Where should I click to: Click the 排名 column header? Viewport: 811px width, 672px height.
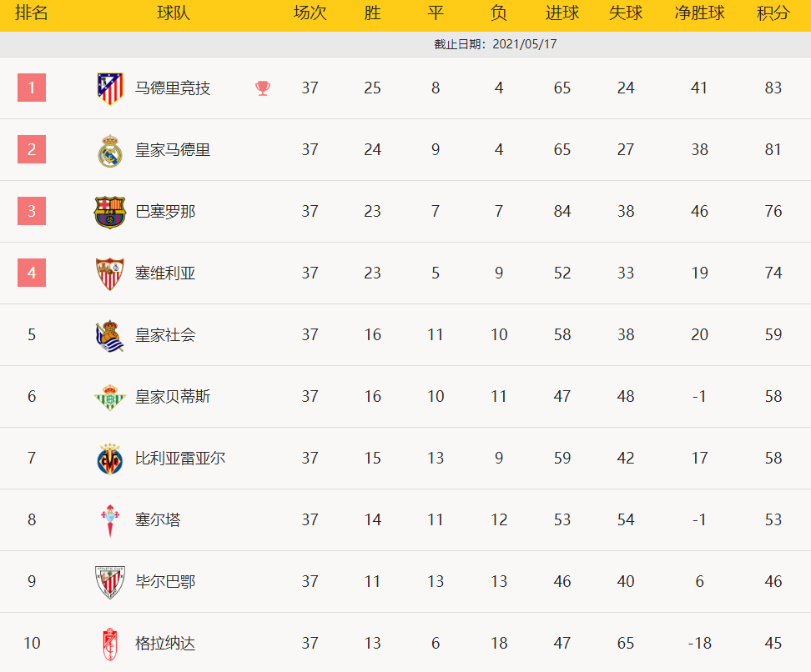point(32,14)
